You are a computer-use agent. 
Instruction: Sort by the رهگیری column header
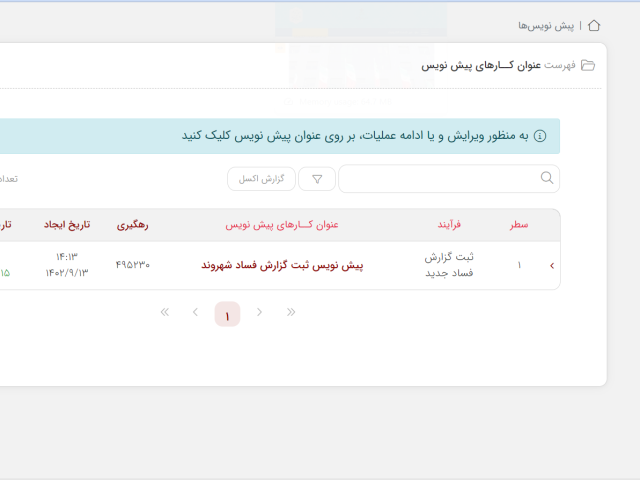pyautogui.click(x=132, y=225)
